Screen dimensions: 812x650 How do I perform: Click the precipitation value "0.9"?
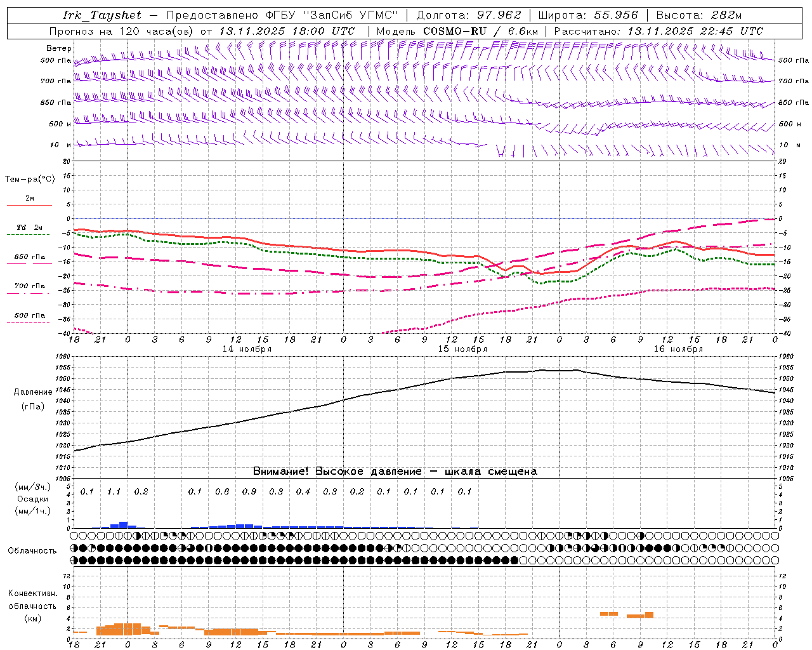tap(249, 492)
